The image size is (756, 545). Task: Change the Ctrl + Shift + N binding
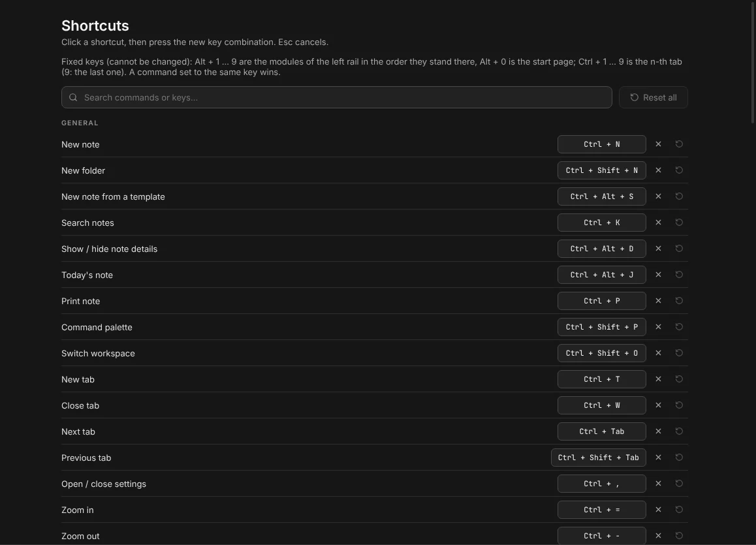click(x=602, y=170)
